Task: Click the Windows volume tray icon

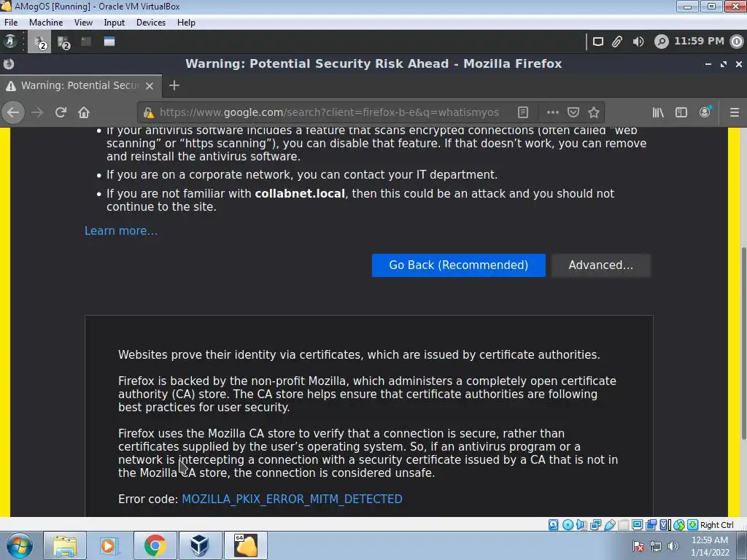Action: [x=673, y=546]
